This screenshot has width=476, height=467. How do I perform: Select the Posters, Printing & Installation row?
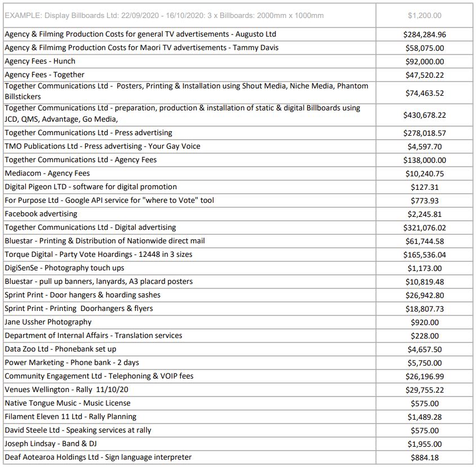point(186,91)
